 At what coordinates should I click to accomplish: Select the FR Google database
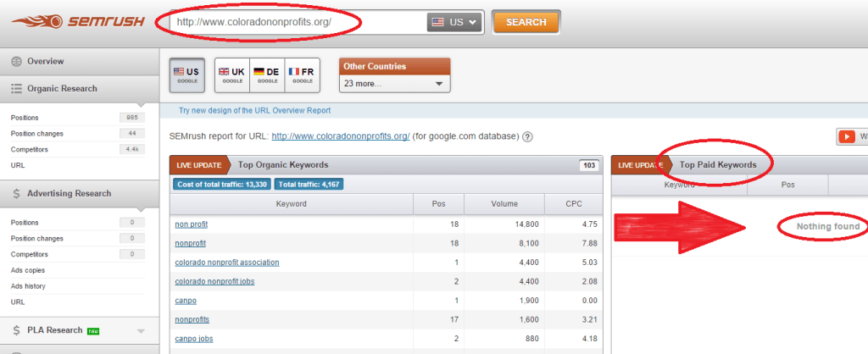pyautogui.click(x=303, y=75)
